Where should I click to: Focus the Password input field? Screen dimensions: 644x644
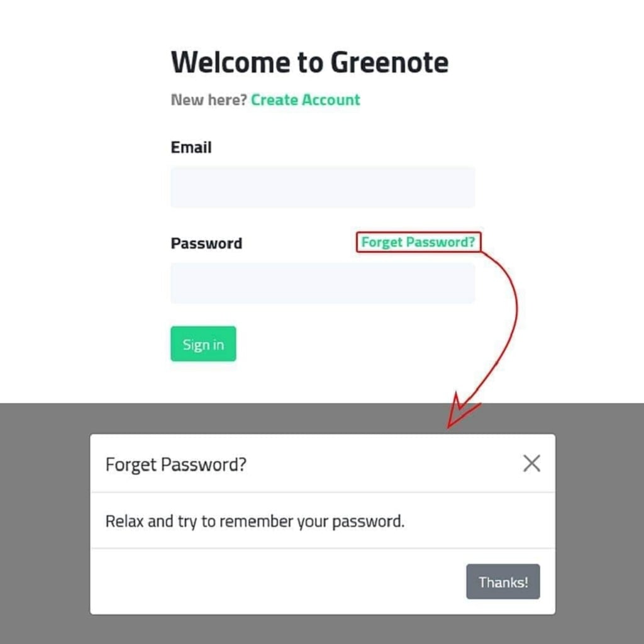(323, 283)
